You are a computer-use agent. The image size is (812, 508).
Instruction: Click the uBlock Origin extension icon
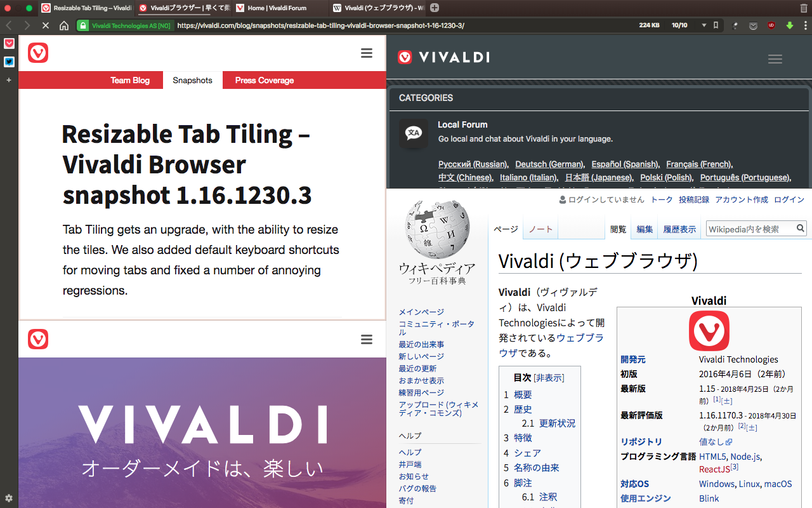click(x=771, y=25)
